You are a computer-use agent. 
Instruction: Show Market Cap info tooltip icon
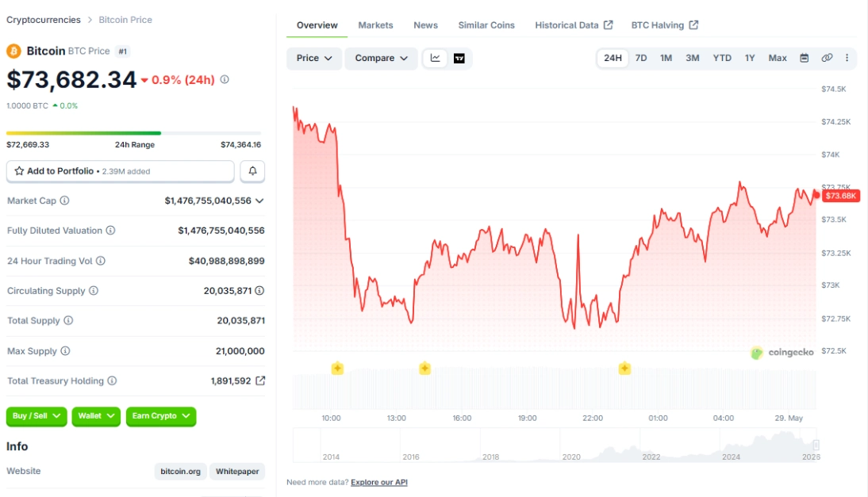click(65, 201)
